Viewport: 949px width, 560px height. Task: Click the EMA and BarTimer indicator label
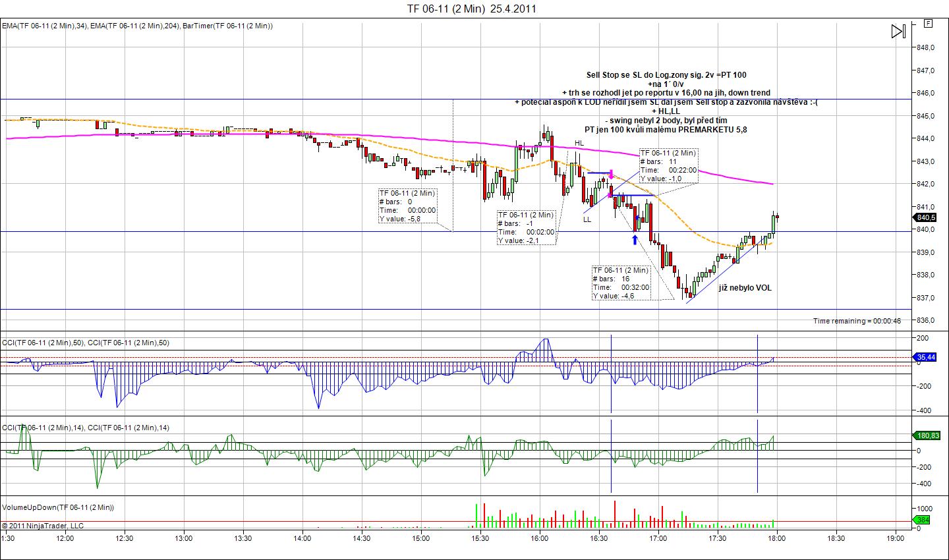(x=138, y=26)
